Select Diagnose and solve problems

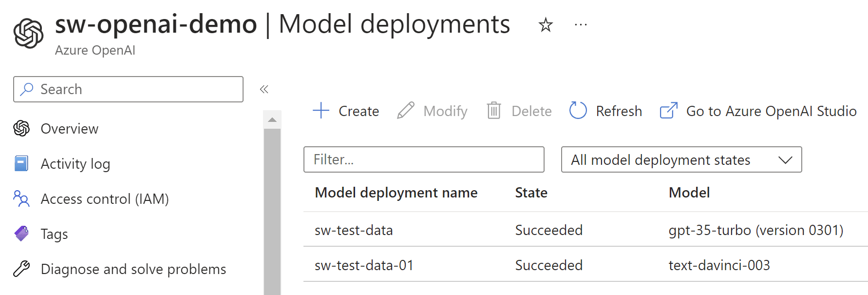(133, 269)
